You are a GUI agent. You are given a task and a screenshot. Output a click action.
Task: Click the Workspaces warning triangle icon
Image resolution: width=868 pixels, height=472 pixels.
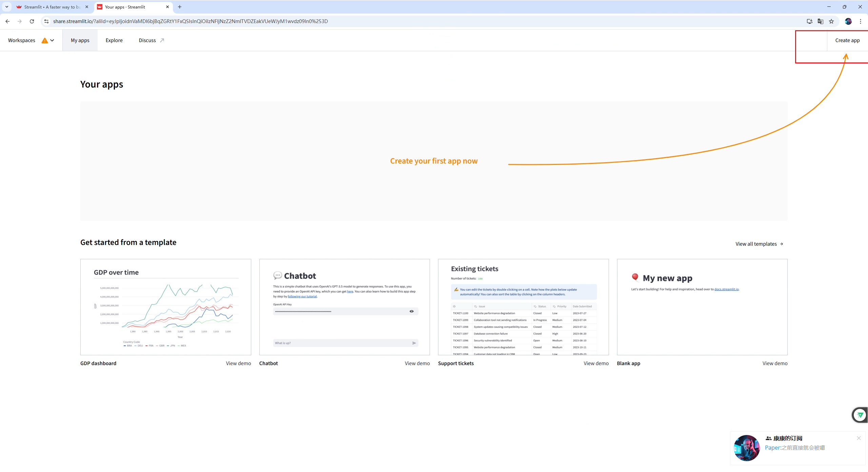45,41
